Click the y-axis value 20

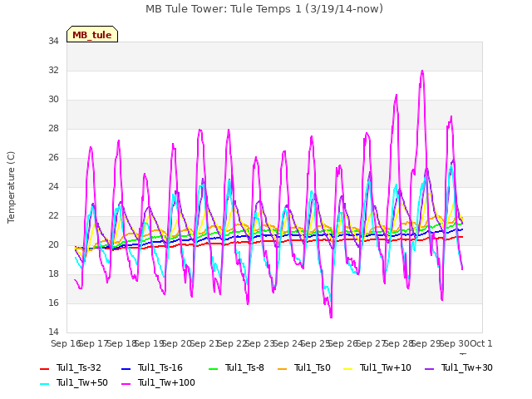[53, 244]
